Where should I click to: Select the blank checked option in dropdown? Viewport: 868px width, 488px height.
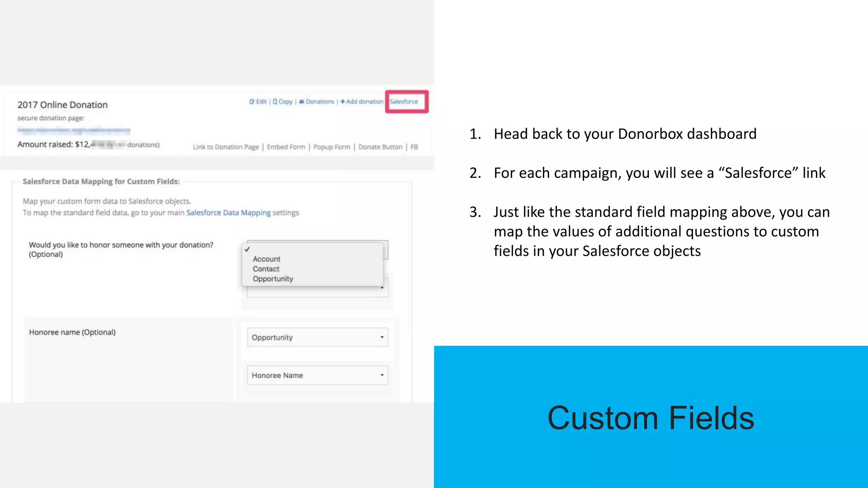tap(312, 249)
